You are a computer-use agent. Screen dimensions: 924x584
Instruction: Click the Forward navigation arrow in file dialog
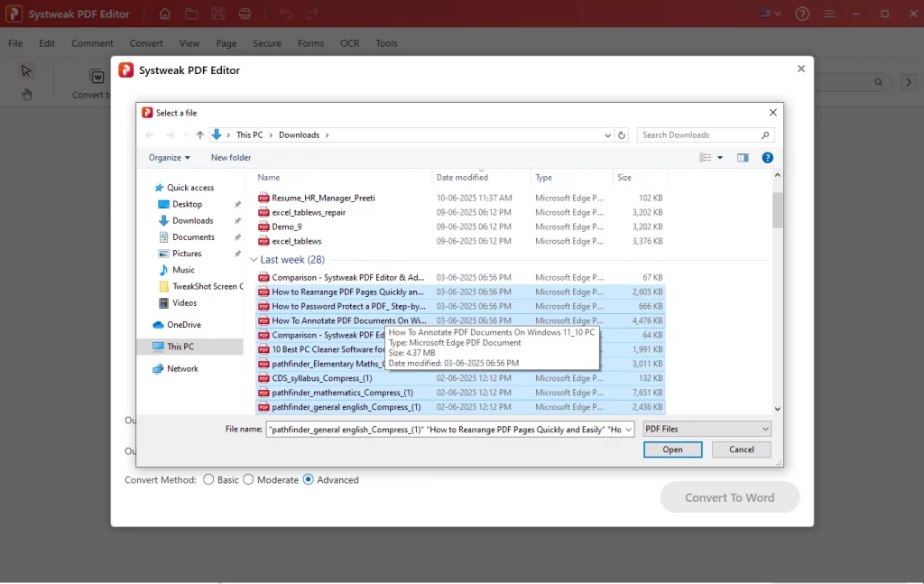tap(170, 135)
